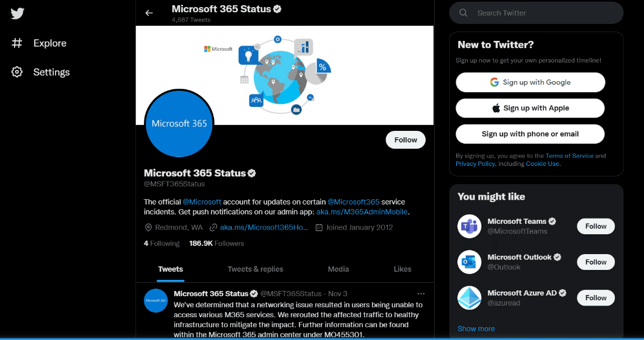Expand suggestions with Show more
644x340 pixels.
(x=476, y=328)
